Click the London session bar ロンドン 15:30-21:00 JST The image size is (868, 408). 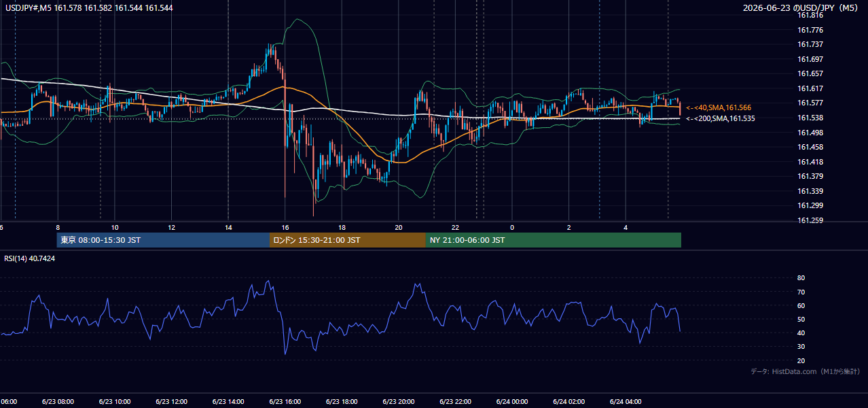pos(348,240)
